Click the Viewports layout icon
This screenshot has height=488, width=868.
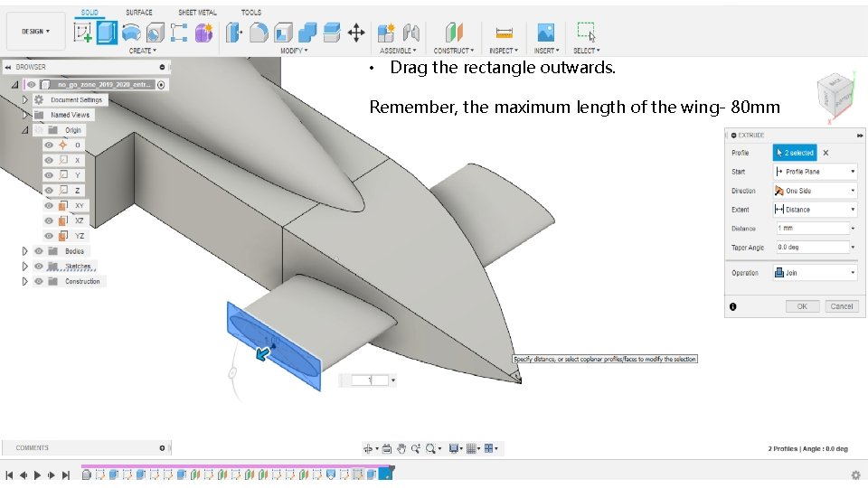[x=489, y=449]
